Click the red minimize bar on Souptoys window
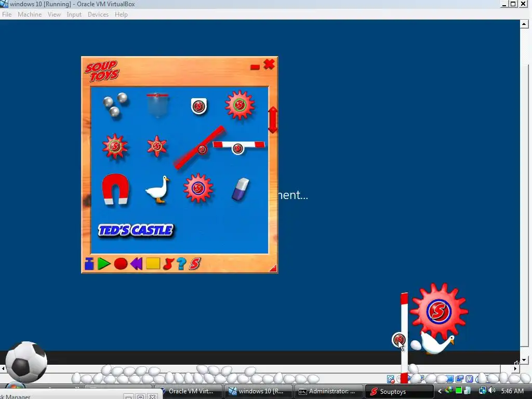 (x=255, y=67)
